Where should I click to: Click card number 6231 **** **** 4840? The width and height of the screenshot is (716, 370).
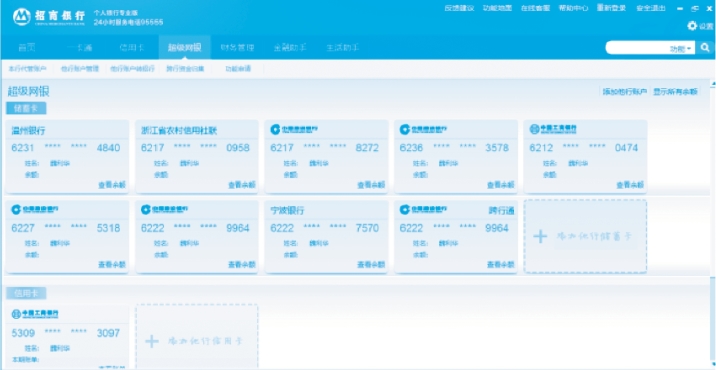point(66,148)
